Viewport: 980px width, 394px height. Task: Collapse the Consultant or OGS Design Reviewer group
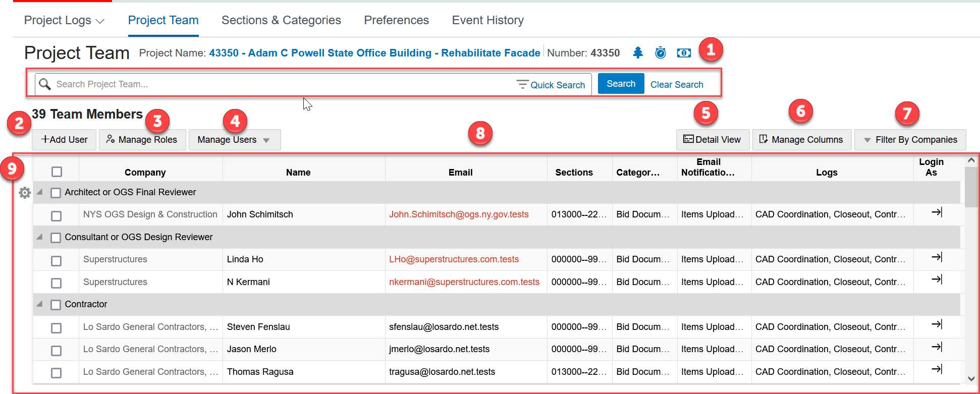[39, 237]
